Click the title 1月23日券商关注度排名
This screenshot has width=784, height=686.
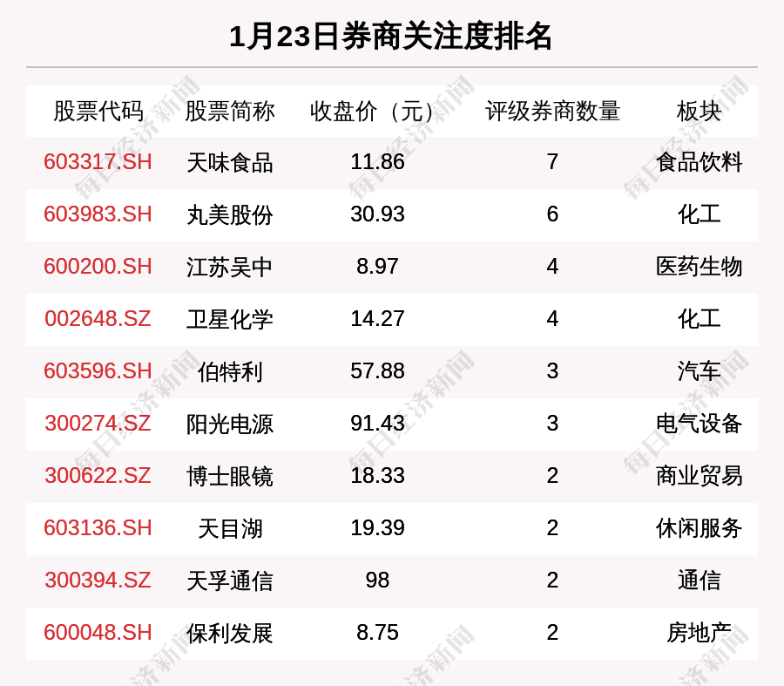390,37
